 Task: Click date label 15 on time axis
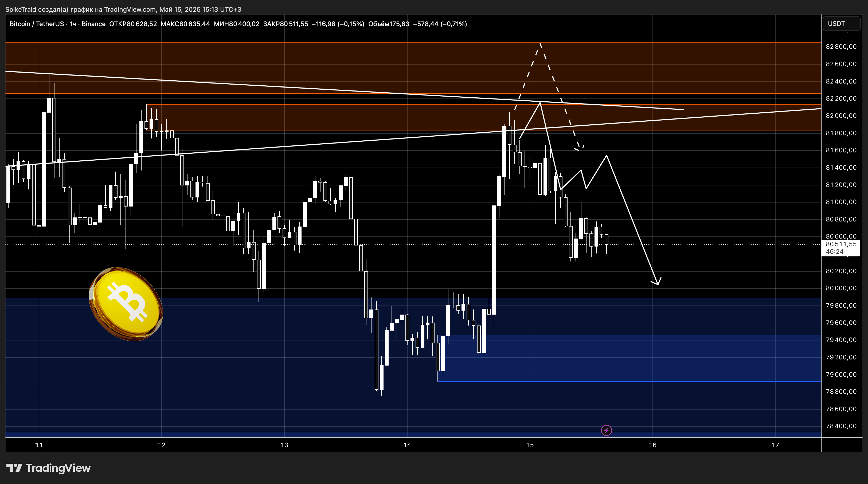click(530, 445)
